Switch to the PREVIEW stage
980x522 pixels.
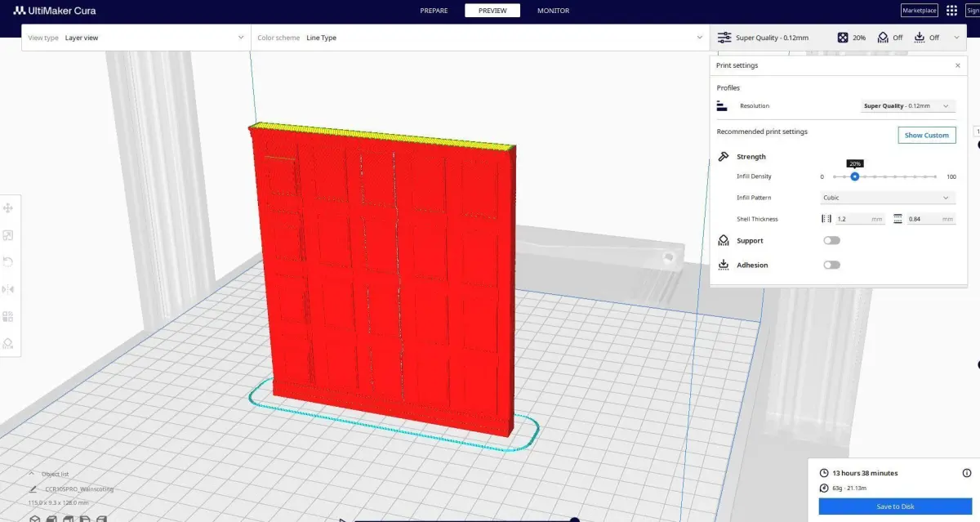(x=492, y=11)
